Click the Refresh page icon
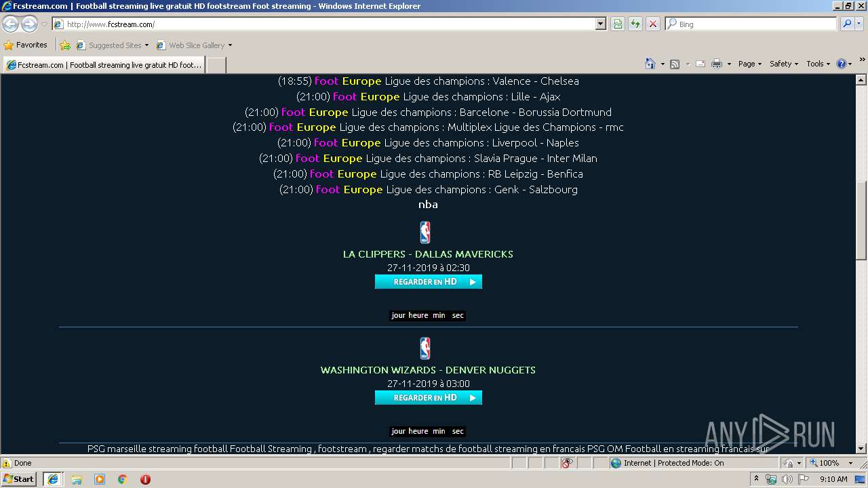Image resolution: width=868 pixels, height=488 pixels. pyautogui.click(x=635, y=24)
